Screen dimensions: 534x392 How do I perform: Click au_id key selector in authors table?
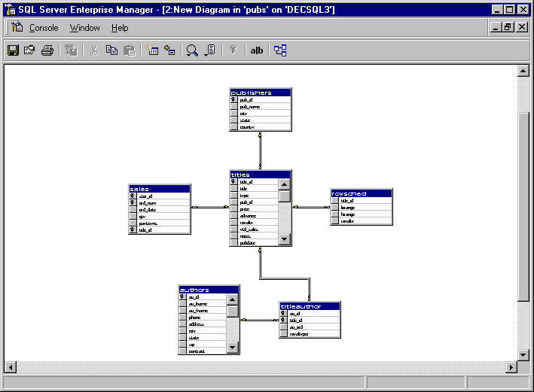click(x=182, y=296)
